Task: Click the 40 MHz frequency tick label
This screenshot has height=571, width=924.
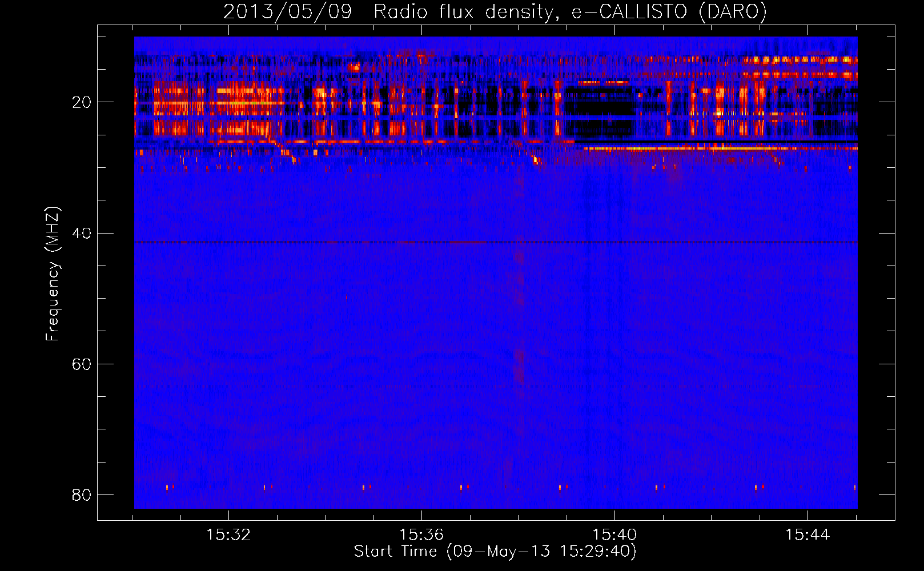Action: 82,234
